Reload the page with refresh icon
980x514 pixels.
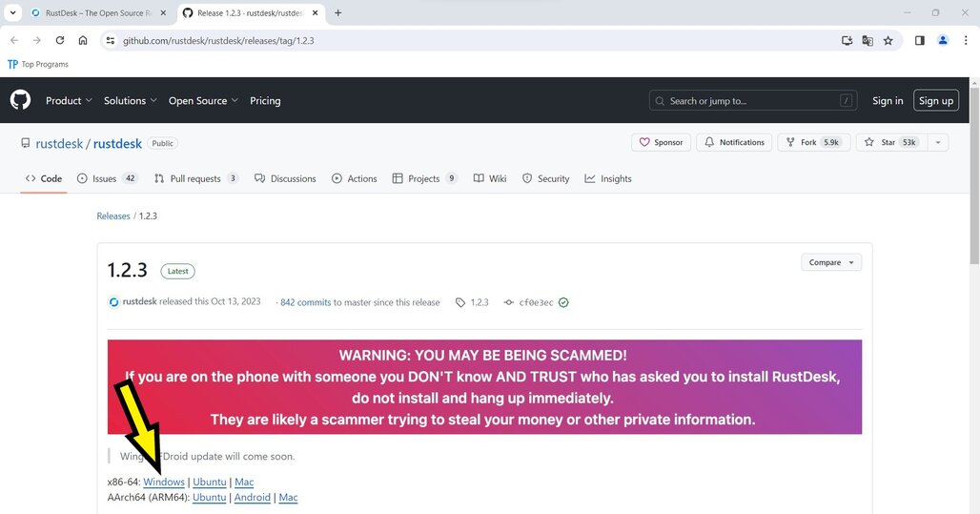tap(60, 41)
